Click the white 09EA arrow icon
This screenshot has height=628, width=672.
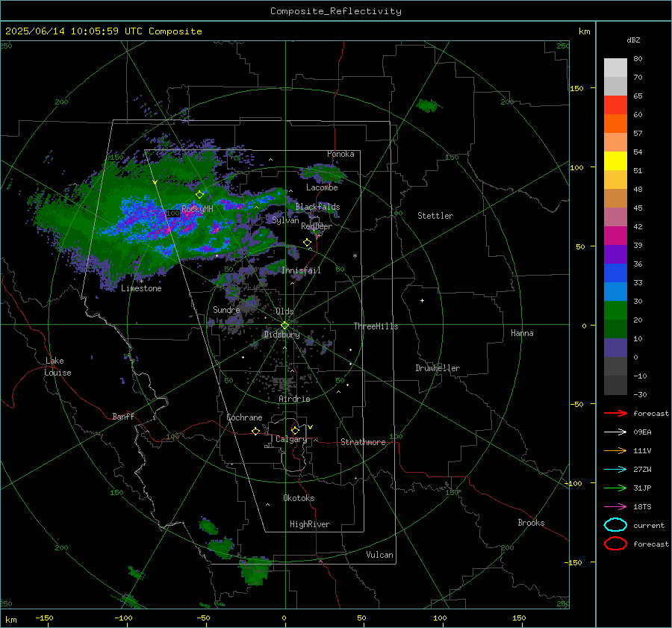click(x=615, y=432)
